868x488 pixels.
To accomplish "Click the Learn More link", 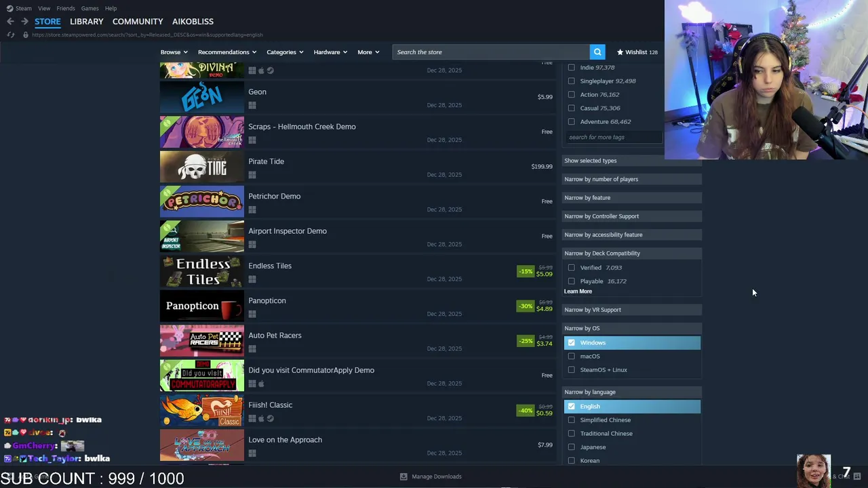I will tap(578, 291).
